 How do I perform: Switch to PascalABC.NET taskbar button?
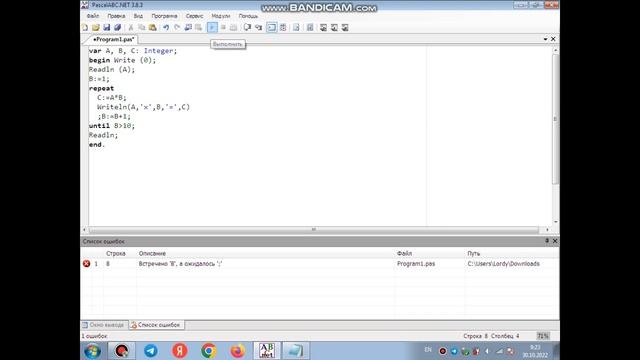point(267,351)
